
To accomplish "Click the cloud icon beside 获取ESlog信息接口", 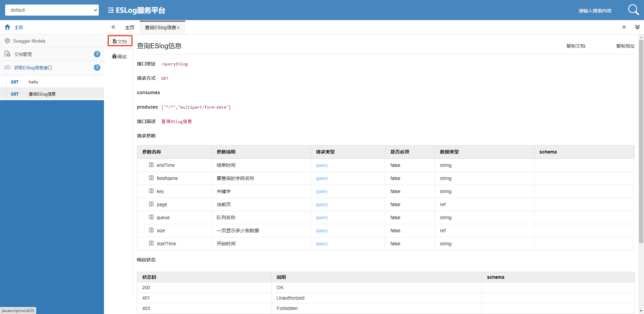I will point(7,67).
